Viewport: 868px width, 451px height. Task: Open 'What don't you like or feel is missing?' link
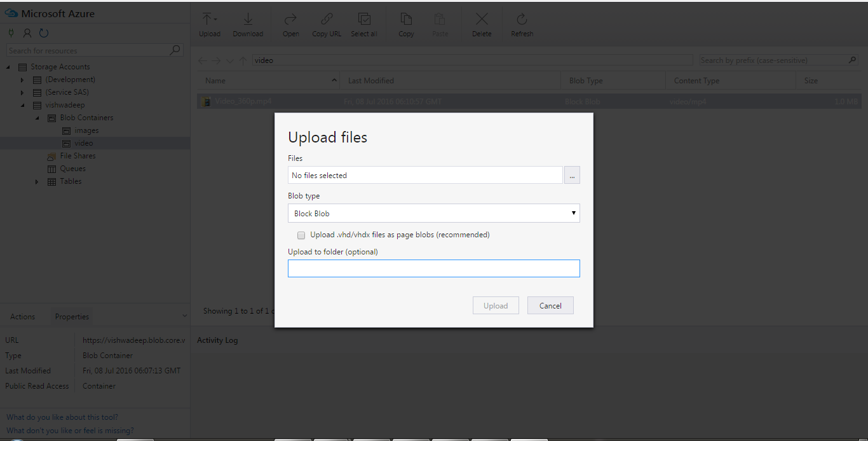tap(70, 431)
